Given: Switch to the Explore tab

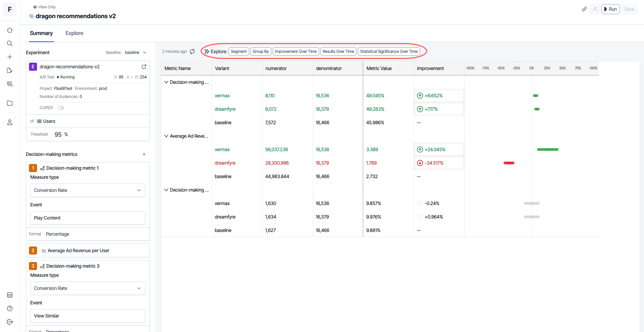Looking at the screenshot, I should 74,33.
